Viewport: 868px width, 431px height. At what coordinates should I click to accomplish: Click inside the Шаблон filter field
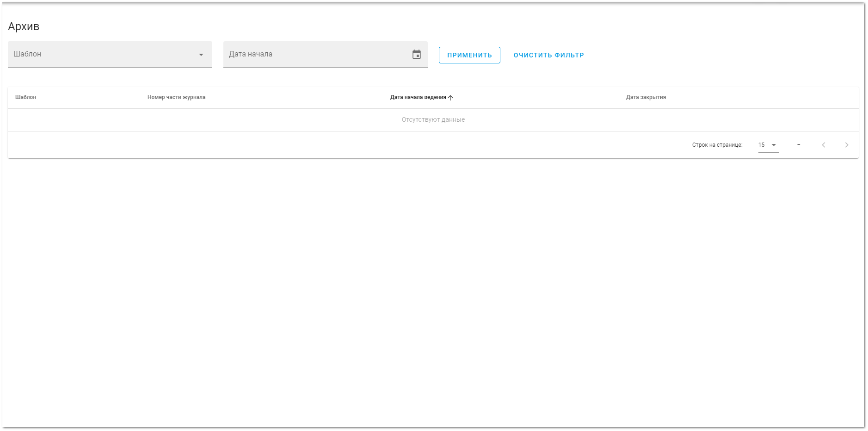coord(102,55)
